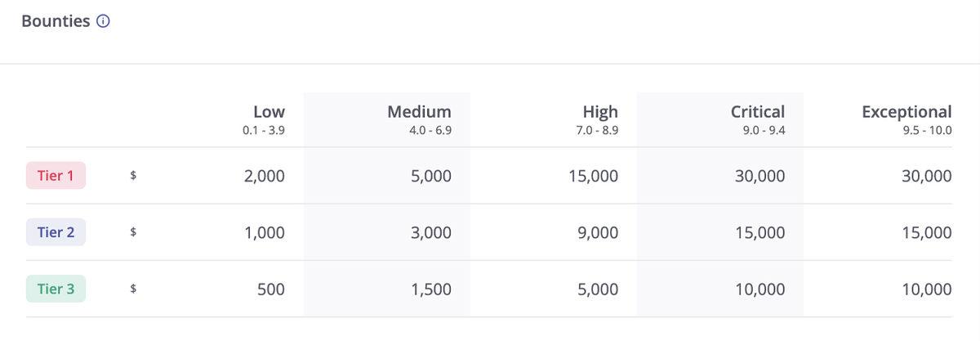Click the High severity column header
Viewport: 980px width, 341px height.
pyautogui.click(x=600, y=112)
